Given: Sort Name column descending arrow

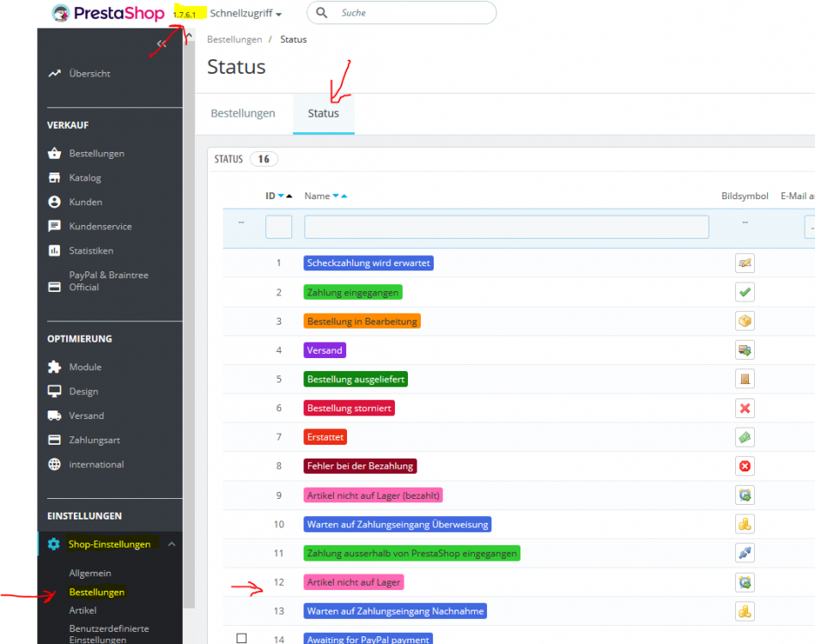Looking at the screenshot, I should pyautogui.click(x=336, y=196).
